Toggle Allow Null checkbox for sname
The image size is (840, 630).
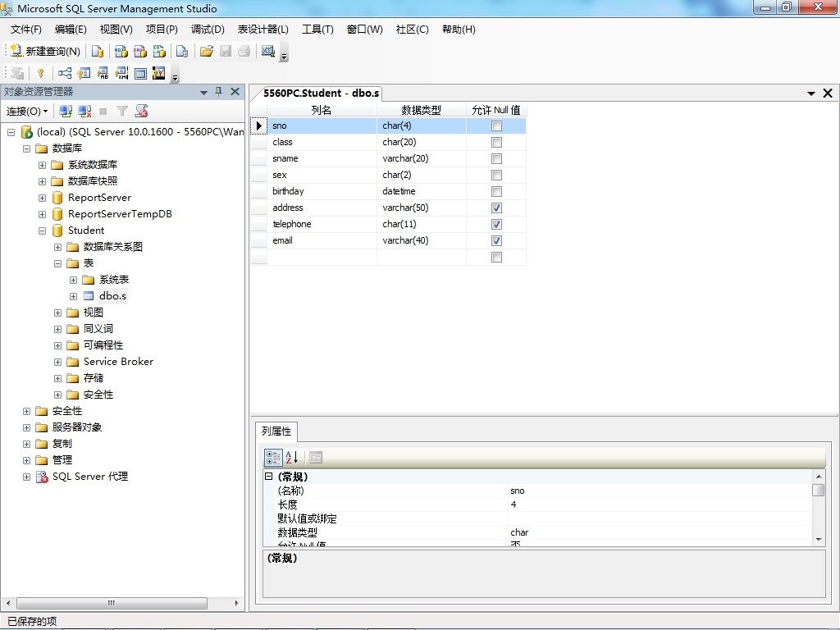pyautogui.click(x=496, y=158)
